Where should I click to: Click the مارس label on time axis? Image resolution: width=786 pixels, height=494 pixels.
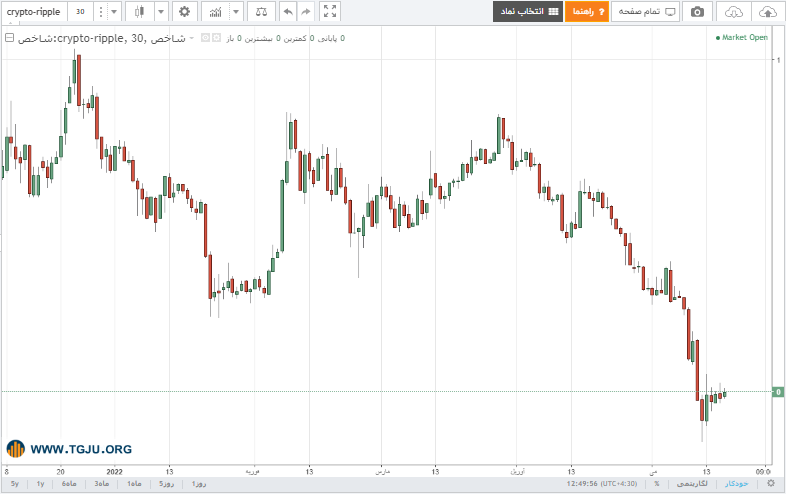[382, 471]
